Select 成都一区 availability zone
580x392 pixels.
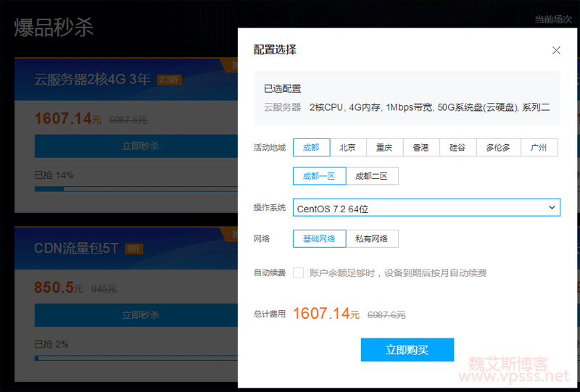(319, 176)
